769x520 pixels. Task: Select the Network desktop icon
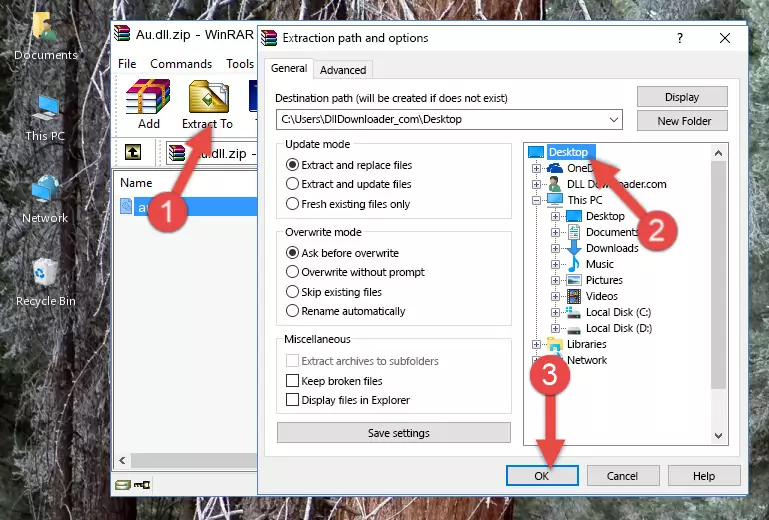tap(45, 200)
